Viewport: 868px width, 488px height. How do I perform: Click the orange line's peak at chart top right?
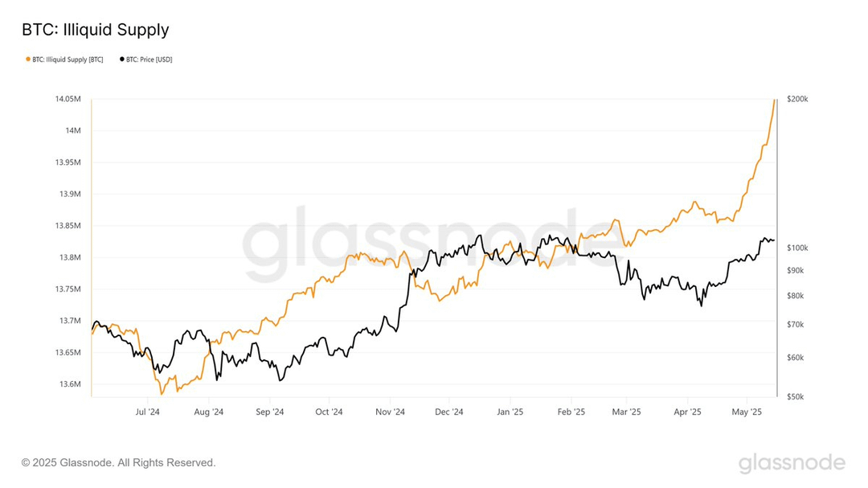pyautogui.click(x=774, y=100)
